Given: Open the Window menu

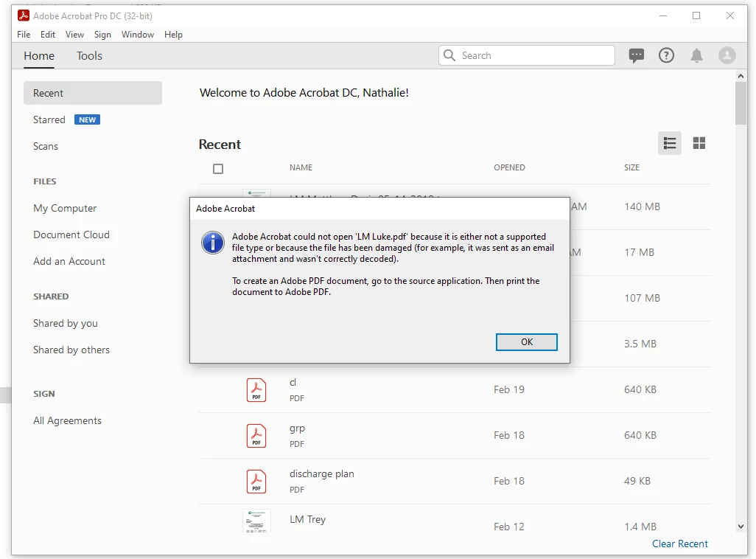Looking at the screenshot, I should click(x=138, y=34).
